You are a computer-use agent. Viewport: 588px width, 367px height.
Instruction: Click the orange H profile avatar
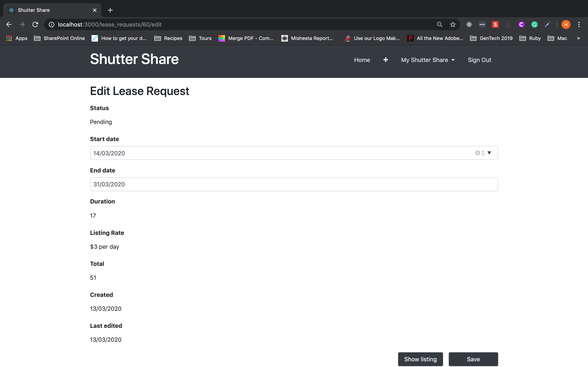tap(566, 24)
